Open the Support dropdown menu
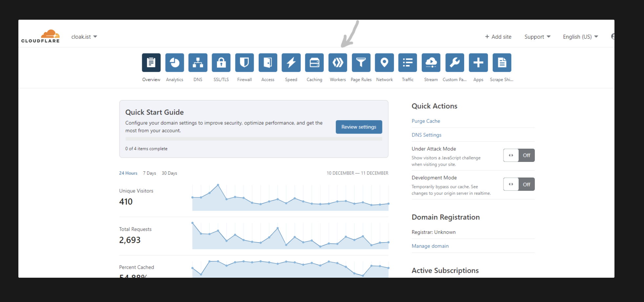This screenshot has height=302, width=644. (x=537, y=37)
